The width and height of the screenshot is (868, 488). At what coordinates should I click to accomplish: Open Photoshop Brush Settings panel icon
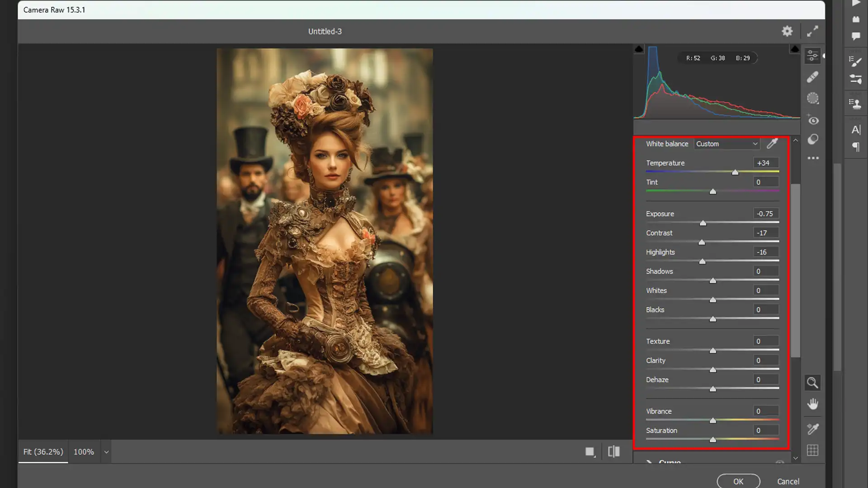point(855,61)
